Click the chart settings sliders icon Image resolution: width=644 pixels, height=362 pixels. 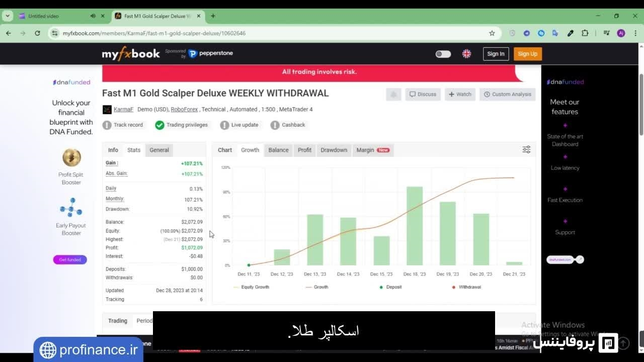click(x=526, y=150)
